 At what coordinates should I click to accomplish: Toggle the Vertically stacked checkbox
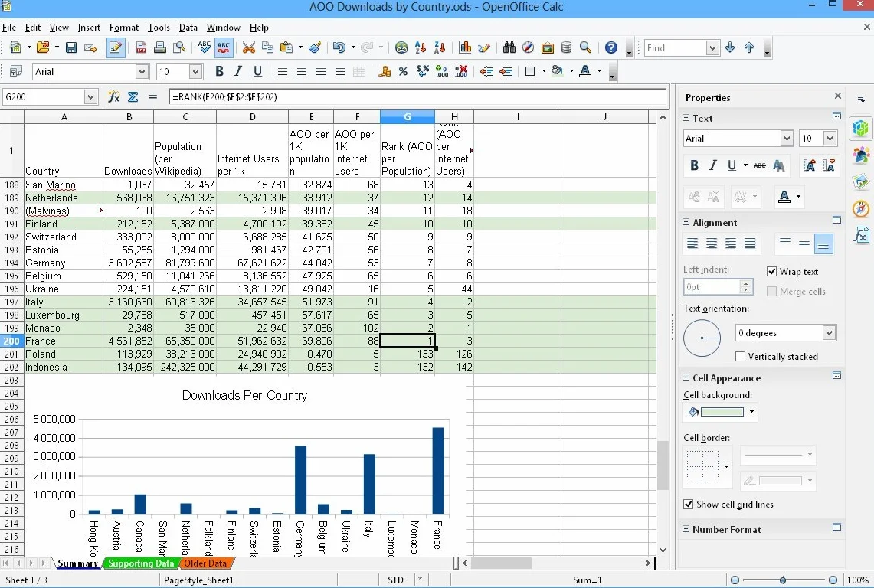[x=740, y=356]
